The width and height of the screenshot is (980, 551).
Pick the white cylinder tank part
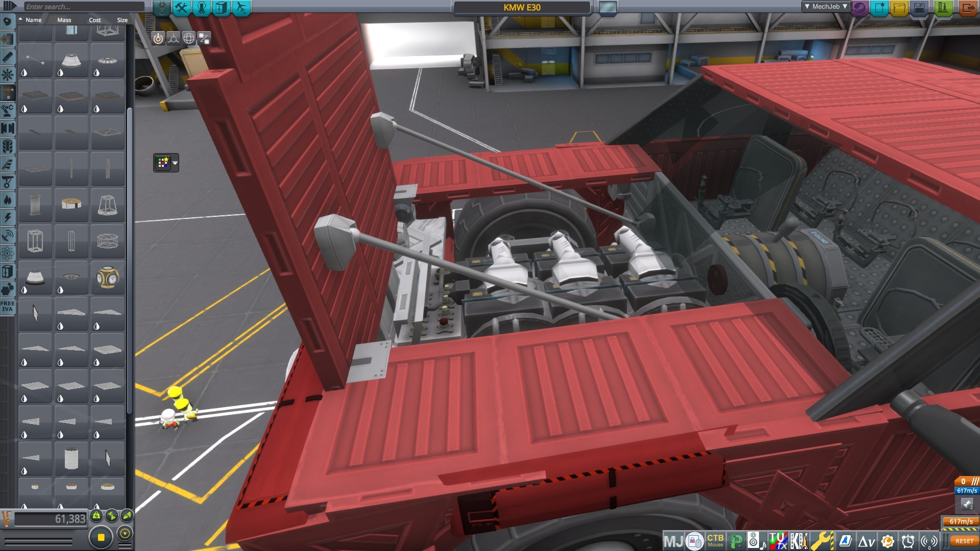[x=71, y=458]
